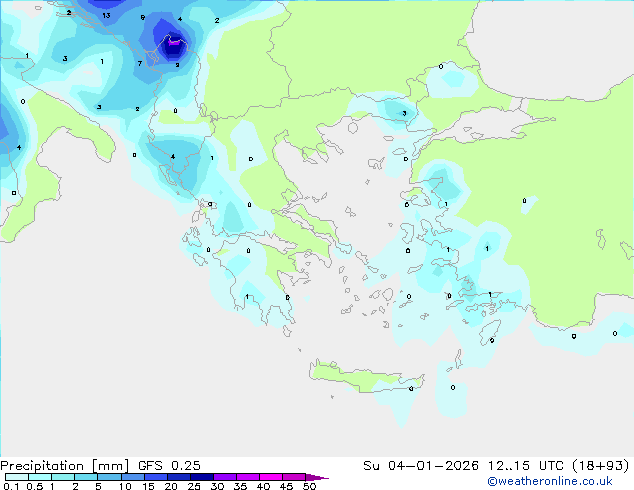The width and height of the screenshot is (634, 490).
Task: Click the '13' precipitation value on map
Action: click(x=106, y=15)
